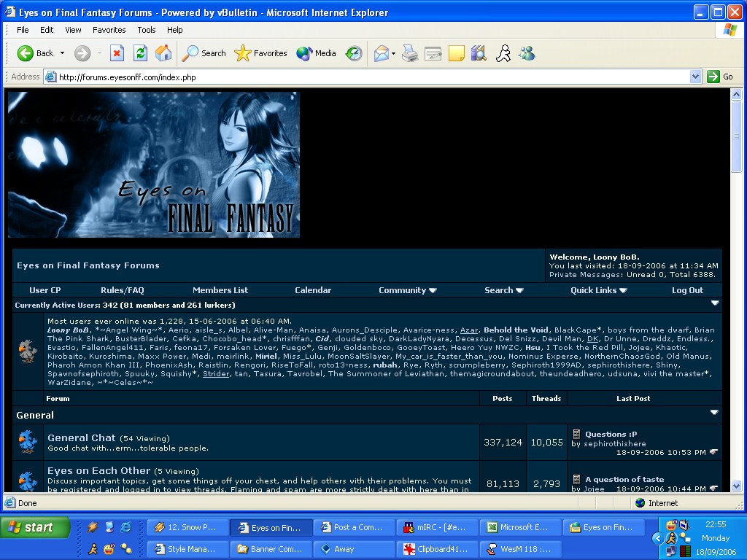This screenshot has height=560, width=747.
Task: Click the Refresh page icon
Action: tap(140, 52)
